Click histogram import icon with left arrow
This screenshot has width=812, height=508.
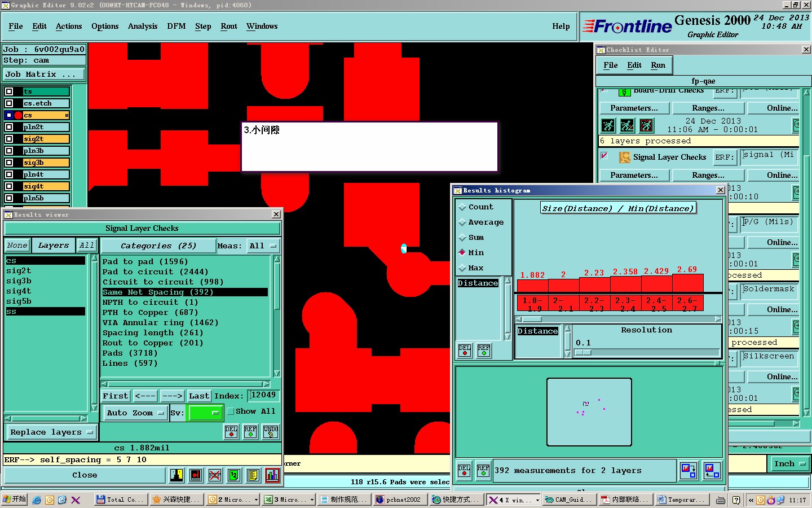pyautogui.click(x=712, y=470)
